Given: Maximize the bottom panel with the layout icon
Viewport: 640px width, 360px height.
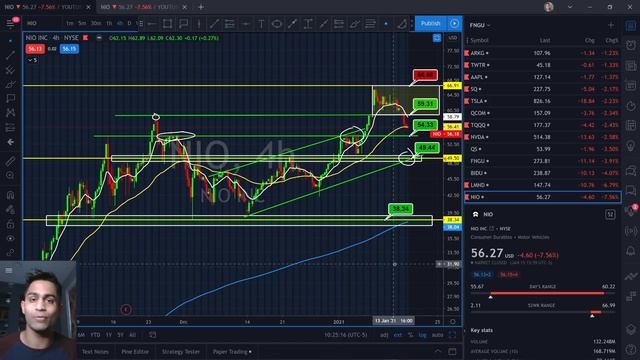Looking at the screenshot, I should coord(452,351).
